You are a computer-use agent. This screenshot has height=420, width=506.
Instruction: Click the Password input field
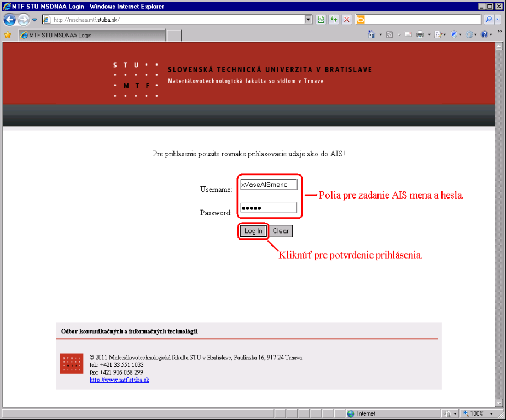point(269,208)
